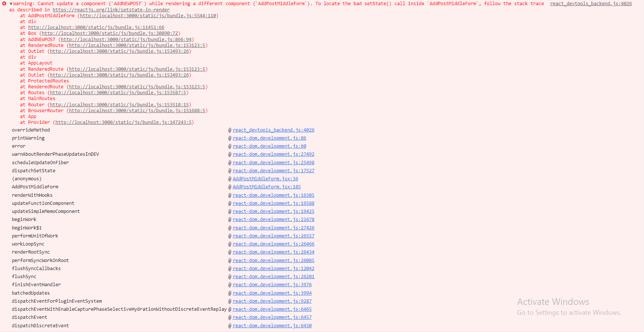Screen dimensions: 644x332
Task: Open react_devtools_backend.js:4026 link at top right
Action: point(591,4)
